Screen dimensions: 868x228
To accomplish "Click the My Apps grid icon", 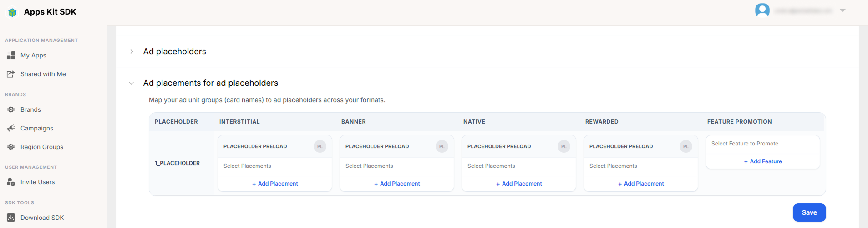I will [11, 55].
